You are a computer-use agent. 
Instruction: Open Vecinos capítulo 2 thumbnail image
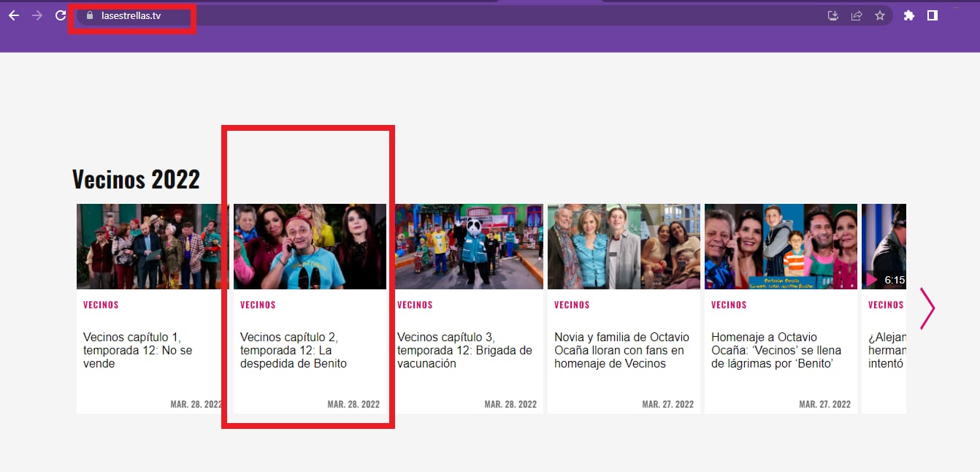pos(310,246)
